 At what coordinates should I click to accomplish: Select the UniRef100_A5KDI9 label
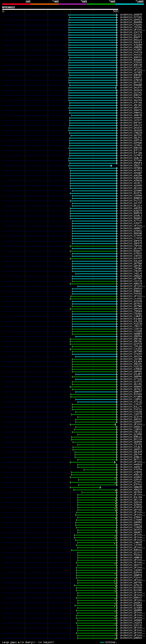click(131, 490)
